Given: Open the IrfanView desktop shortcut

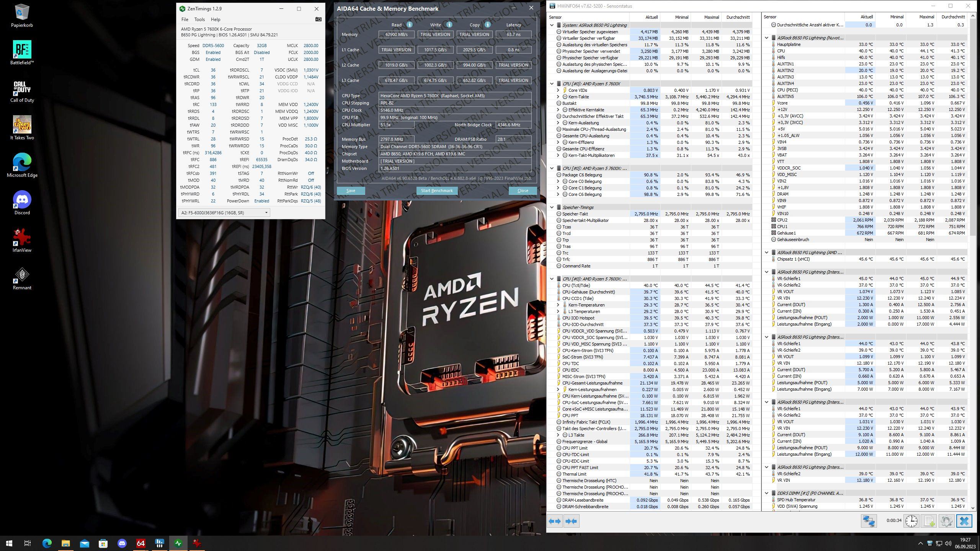Looking at the screenshot, I should [x=22, y=240].
